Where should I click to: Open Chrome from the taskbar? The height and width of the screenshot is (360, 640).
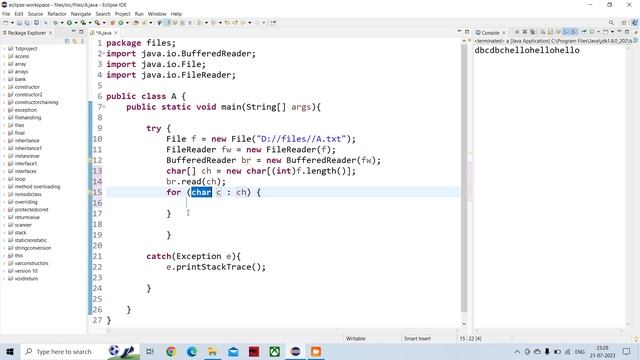point(171,351)
